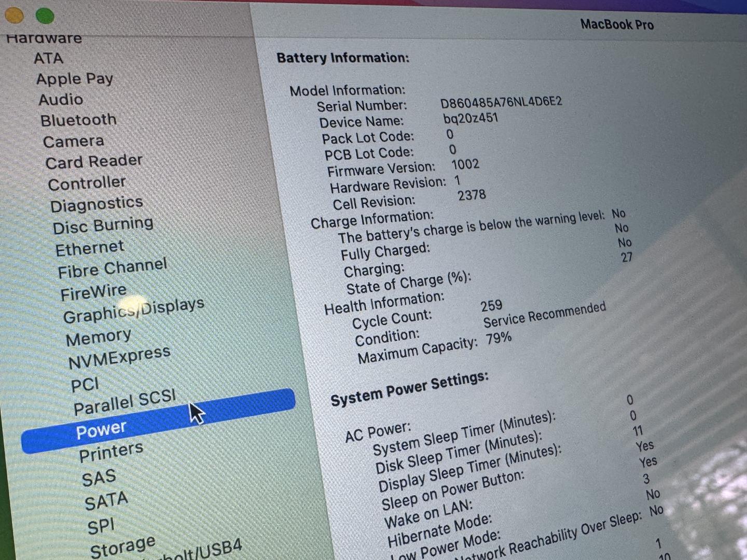Click the Disk Sleep Timer label

459,452
